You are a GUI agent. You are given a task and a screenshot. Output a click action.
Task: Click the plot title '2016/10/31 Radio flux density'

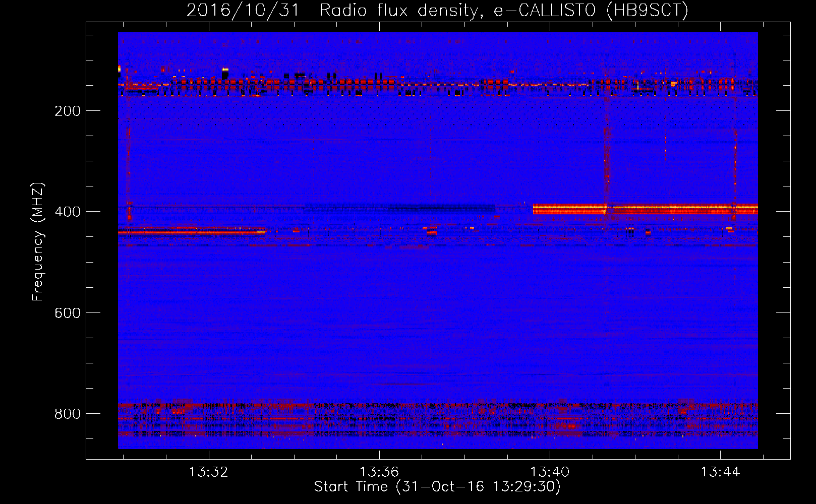[x=332, y=11]
